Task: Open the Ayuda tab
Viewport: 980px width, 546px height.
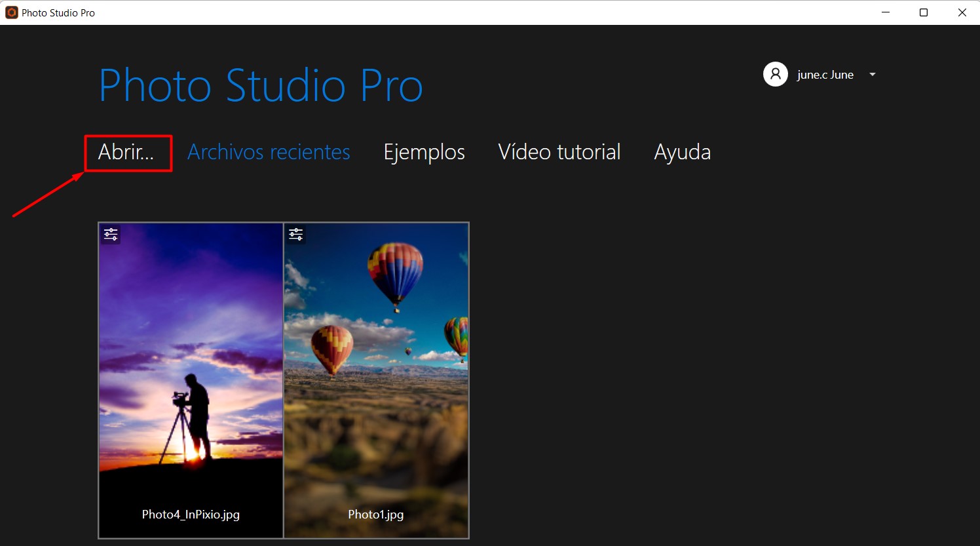Action: coord(682,153)
